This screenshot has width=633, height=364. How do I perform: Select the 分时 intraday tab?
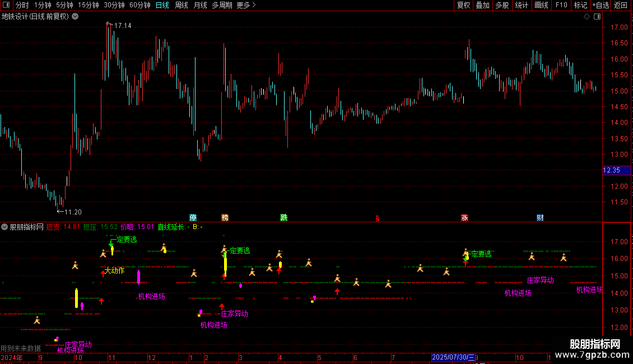click(22, 5)
